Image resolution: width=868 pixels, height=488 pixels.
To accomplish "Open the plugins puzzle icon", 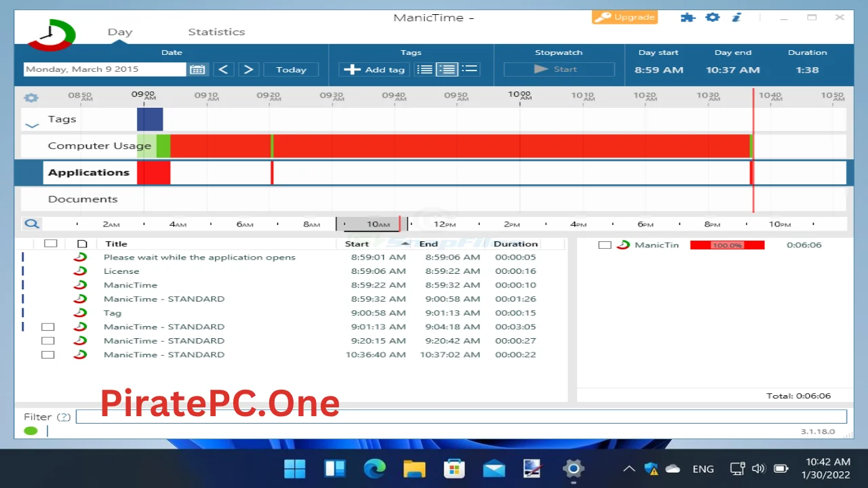I will click(x=688, y=17).
